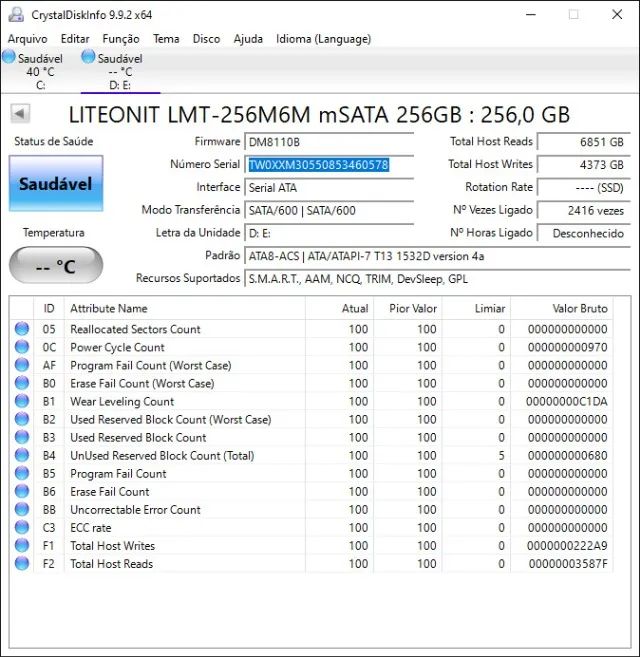Select raw value 0000000C1DA
640x657 pixels.
click(x=567, y=401)
